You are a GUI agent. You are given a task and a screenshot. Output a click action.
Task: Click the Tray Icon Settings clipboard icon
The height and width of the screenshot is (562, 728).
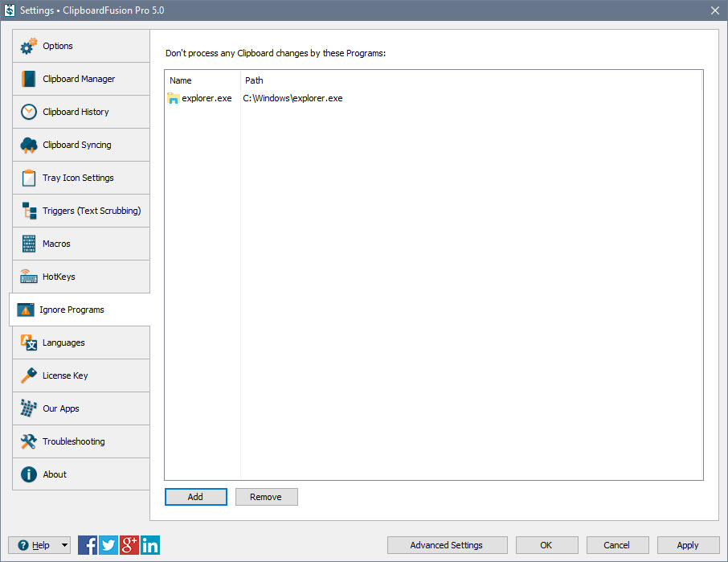[x=29, y=178]
